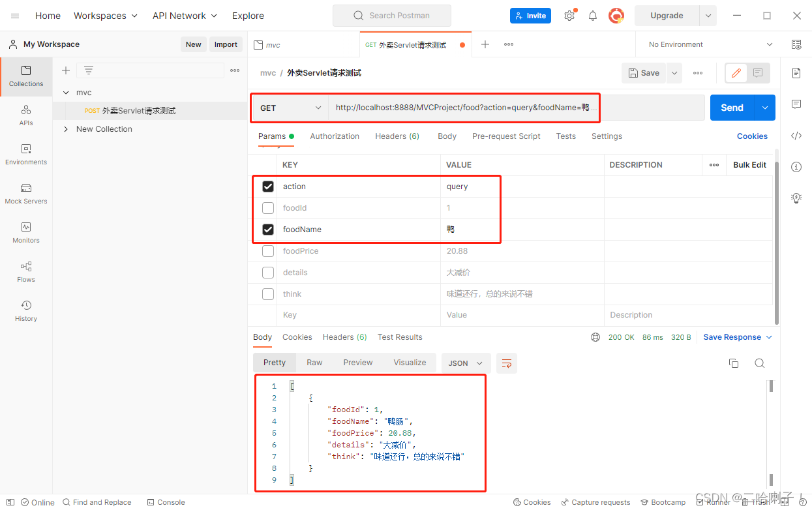Click Bulk Edit in params table
Image resolution: width=812 pixels, height=510 pixels.
coord(749,165)
